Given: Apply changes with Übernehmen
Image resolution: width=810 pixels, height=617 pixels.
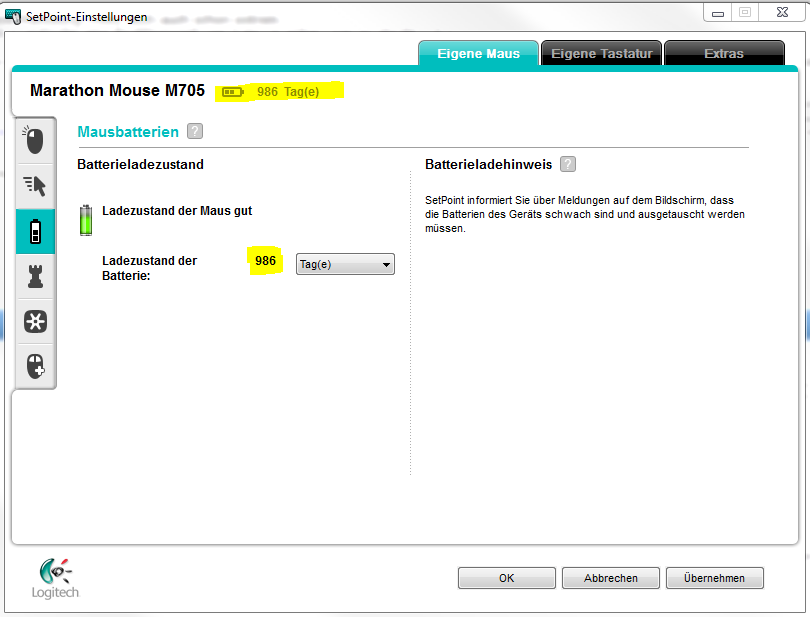Looking at the screenshot, I should pyautogui.click(x=714, y=578).
